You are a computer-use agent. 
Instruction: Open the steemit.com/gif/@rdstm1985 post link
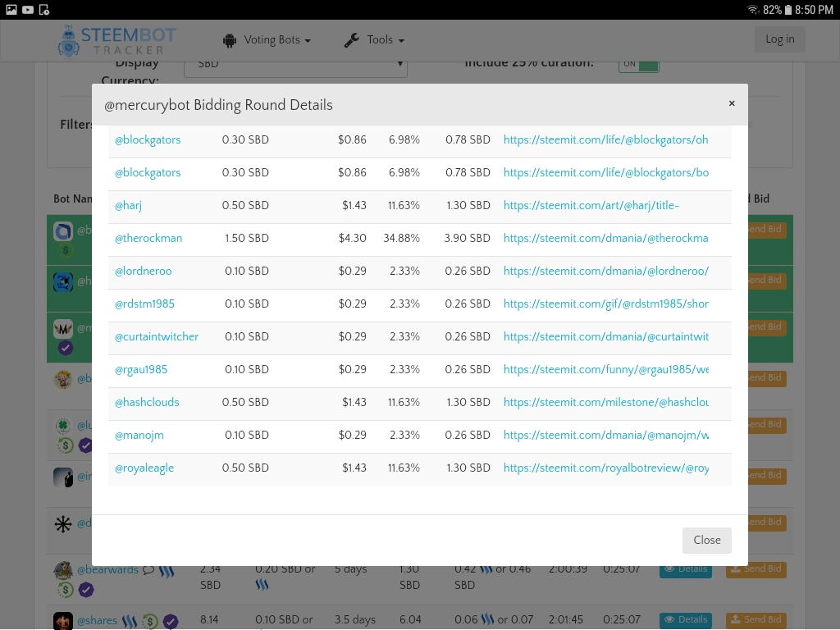pyautogui.click(x=606, y=304)
